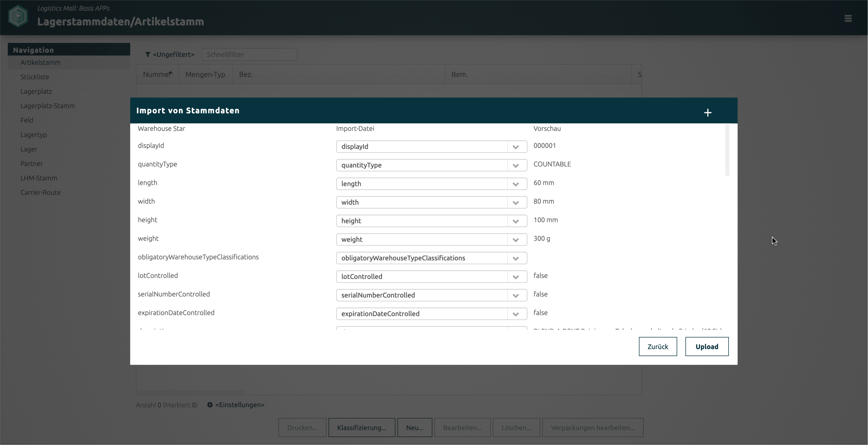Click the dialog's vertical scrollbar
This screenshot has height=445, width=868.
(727, 150)
